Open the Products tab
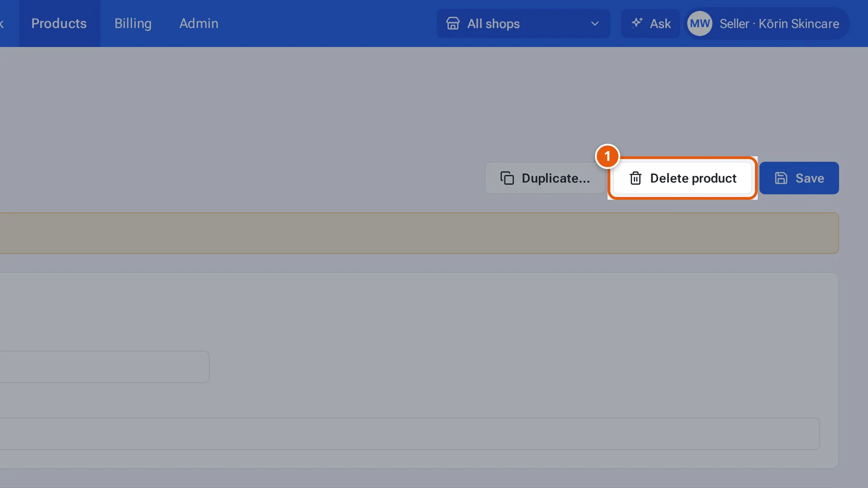The width and height of the screenshot is (868, 488). tap(59, 23)
